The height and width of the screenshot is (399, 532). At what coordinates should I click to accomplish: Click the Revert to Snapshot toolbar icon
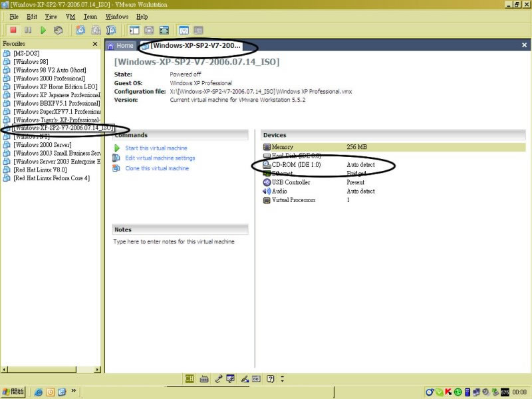point(96,30)
